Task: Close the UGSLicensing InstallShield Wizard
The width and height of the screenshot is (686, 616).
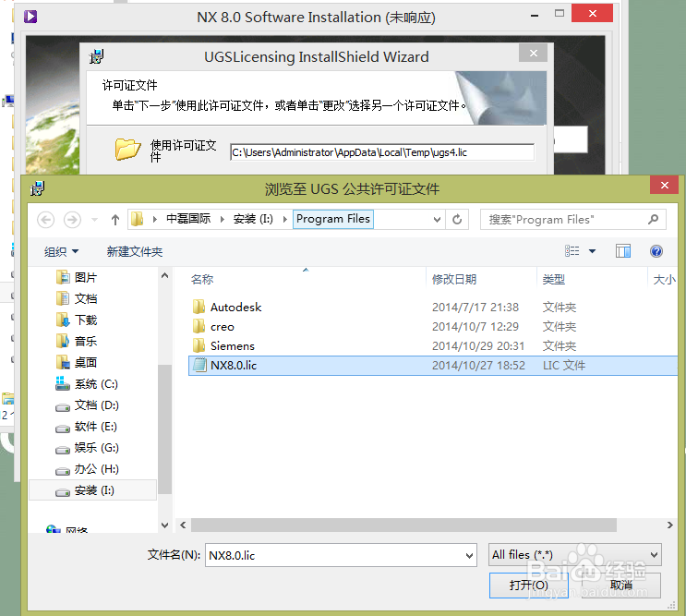Action: coord(533,53)
